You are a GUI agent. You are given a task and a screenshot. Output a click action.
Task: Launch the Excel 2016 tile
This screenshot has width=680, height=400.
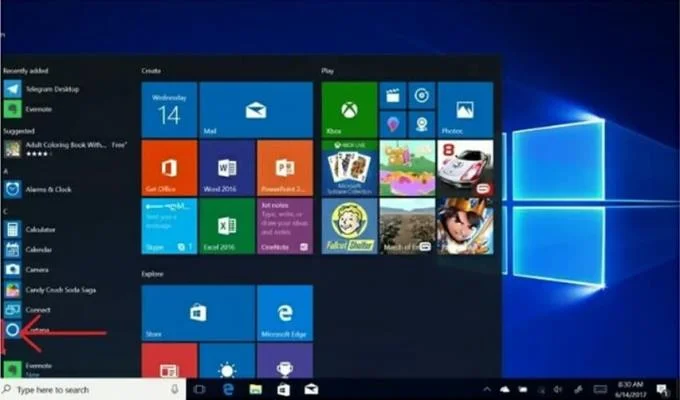(227, 226)
